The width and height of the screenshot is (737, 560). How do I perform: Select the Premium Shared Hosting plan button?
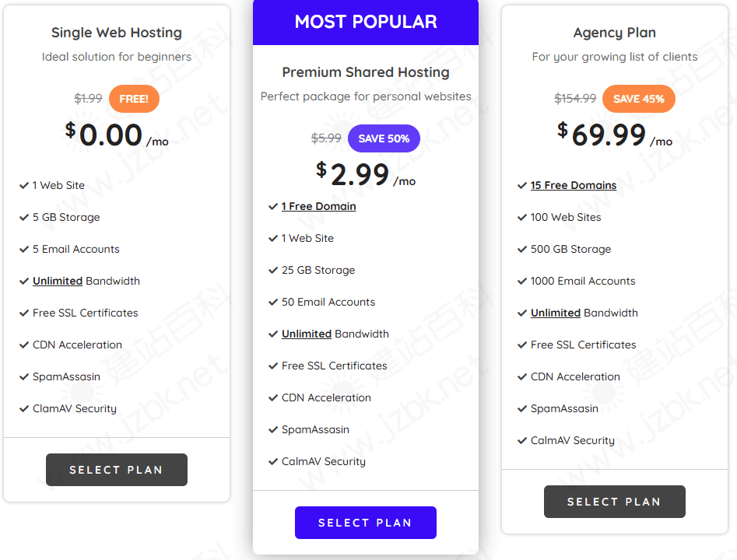click(x=366, y=523)
